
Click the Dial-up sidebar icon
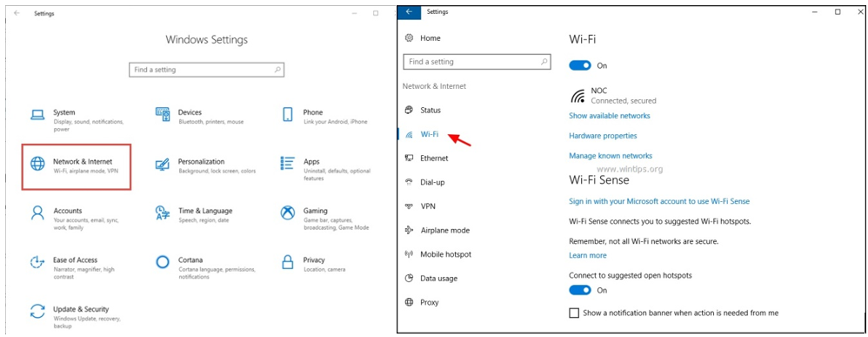(409, 182)
